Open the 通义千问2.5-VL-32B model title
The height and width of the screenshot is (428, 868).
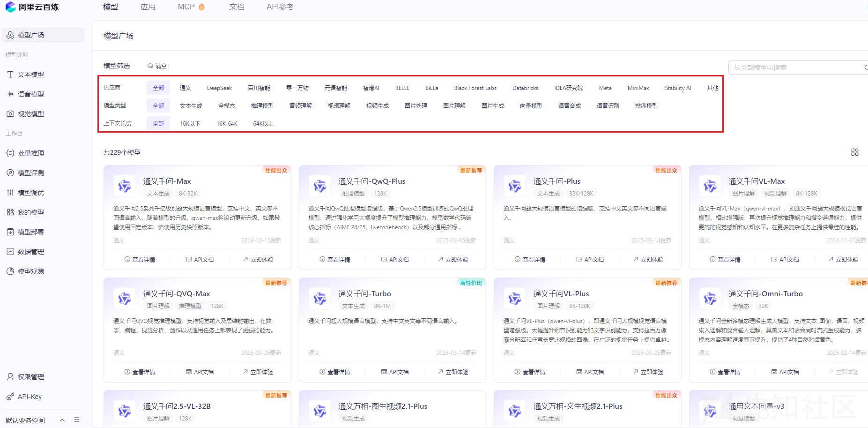pos(177,406)
